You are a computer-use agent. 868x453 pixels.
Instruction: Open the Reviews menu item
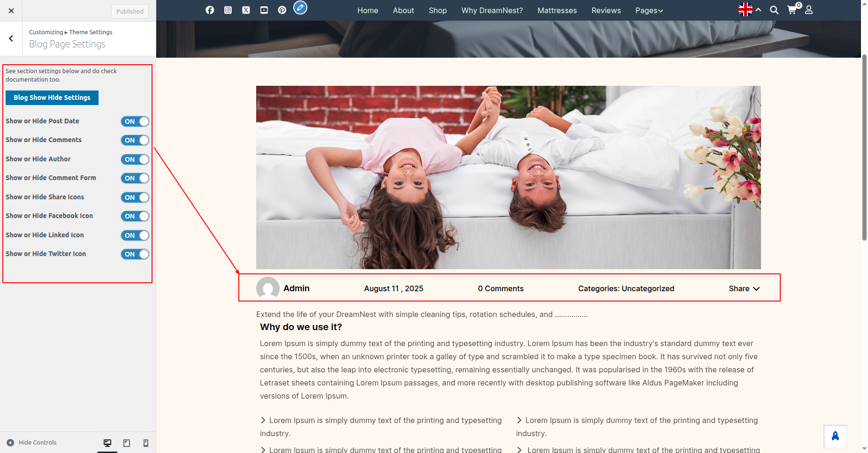pos(606,10)
